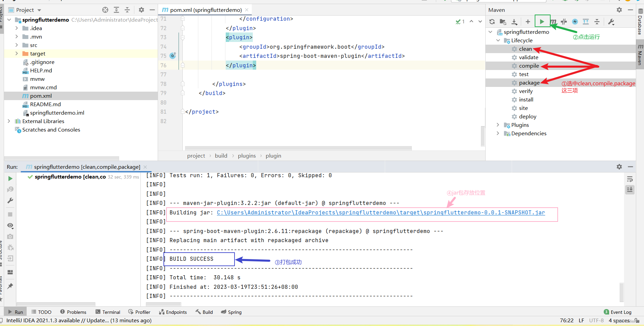Select opened file locate icon in Project

coord(105,10)
